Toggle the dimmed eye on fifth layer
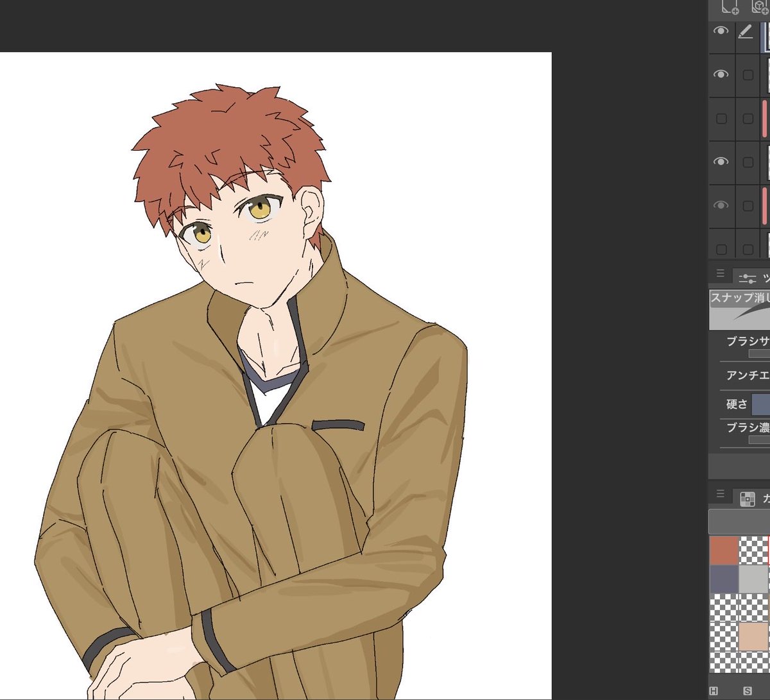This screenshot has width=770, height=700. coord(721,205)
